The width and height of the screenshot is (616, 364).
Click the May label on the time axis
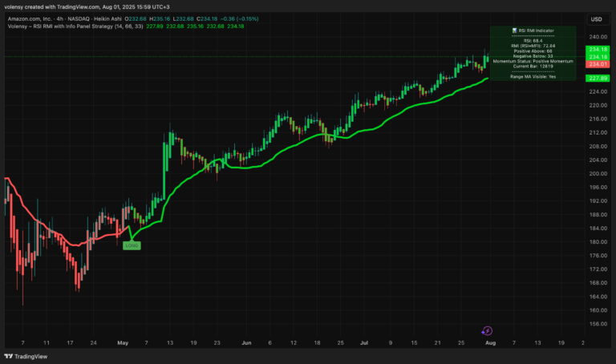click(x=123, y=343)
